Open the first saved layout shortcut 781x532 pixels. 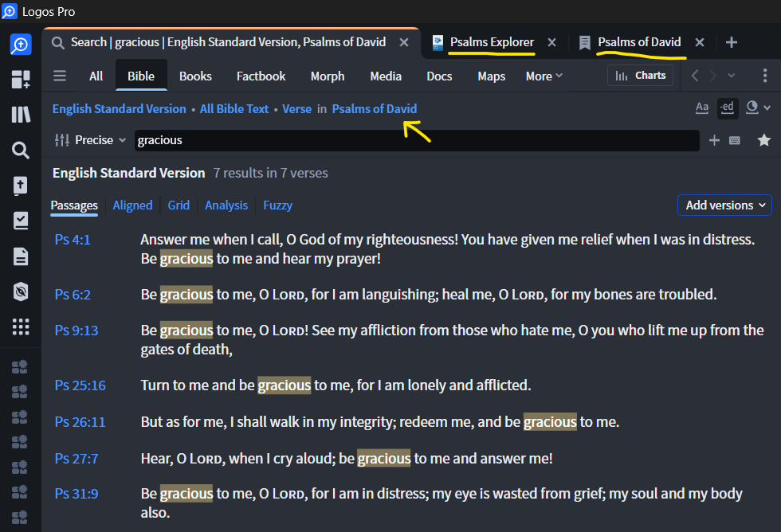click(20, 367)
